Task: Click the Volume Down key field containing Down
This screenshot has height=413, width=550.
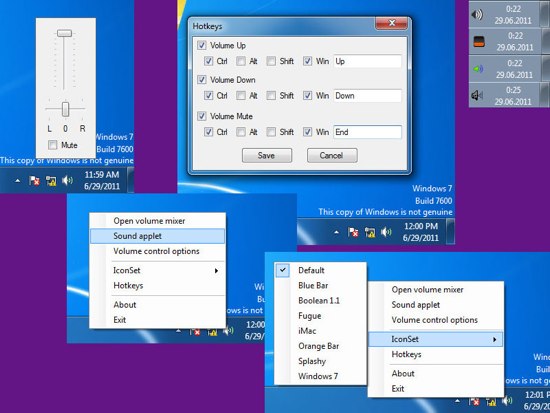Action: [367, 95]
